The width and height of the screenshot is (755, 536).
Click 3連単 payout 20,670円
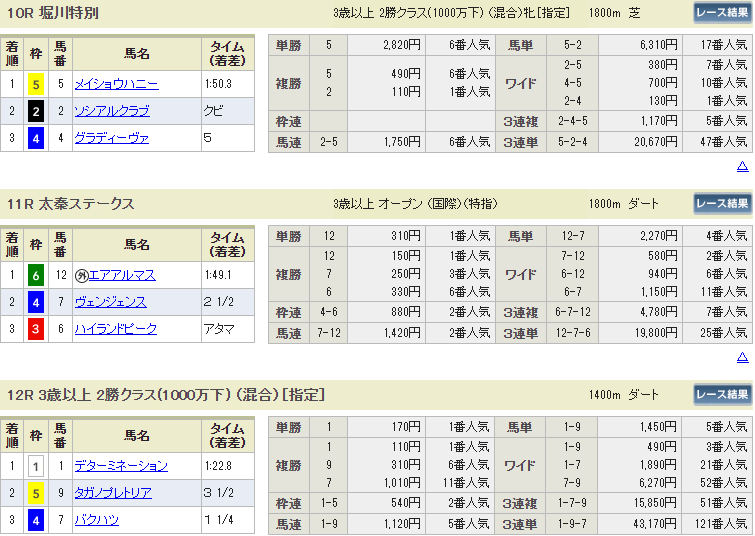point(656,142)
